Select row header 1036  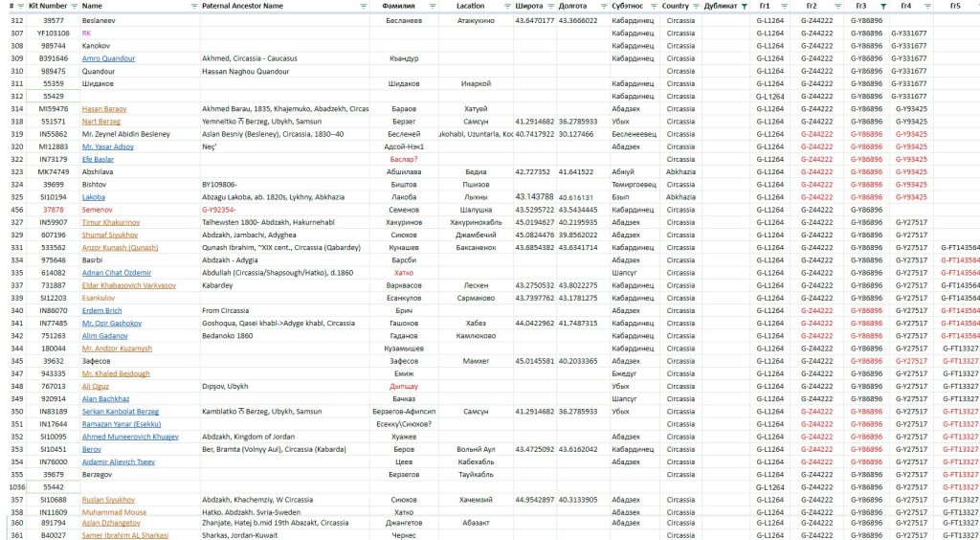[17, 487]
